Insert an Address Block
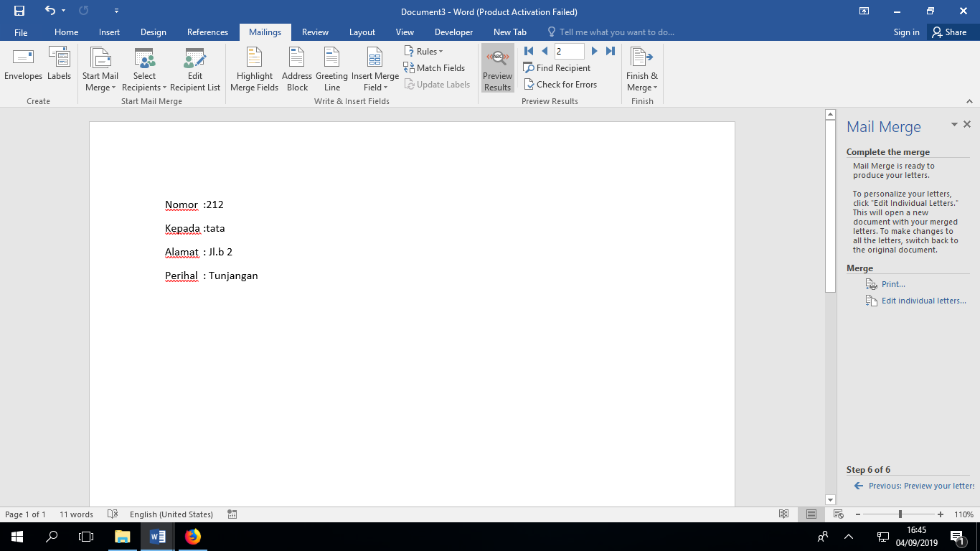 (x=297, y=69)
